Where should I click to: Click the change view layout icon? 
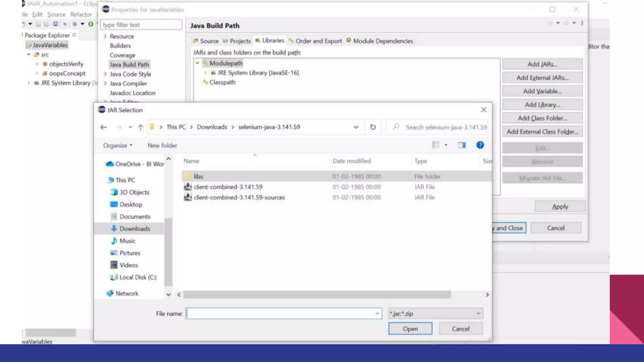point(436,145)
